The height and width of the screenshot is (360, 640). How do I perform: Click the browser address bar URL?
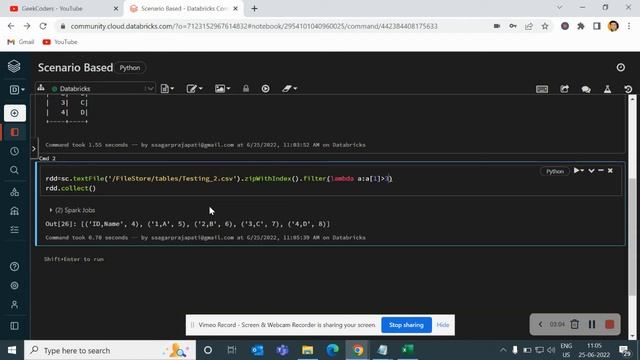[254, 26]
